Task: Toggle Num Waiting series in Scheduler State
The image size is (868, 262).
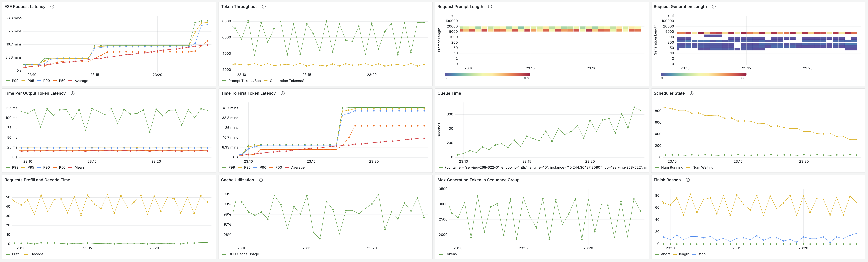Action: coord(703,167)
